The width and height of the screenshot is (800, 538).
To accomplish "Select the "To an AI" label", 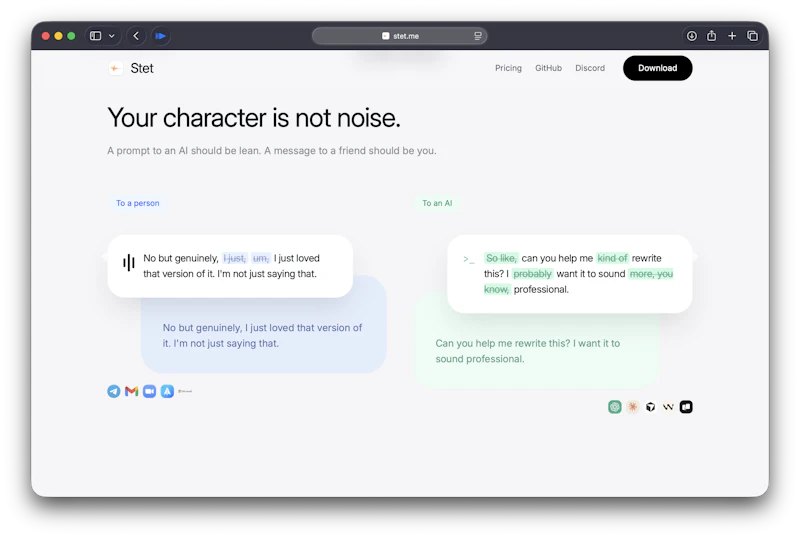I will point(437,203).
